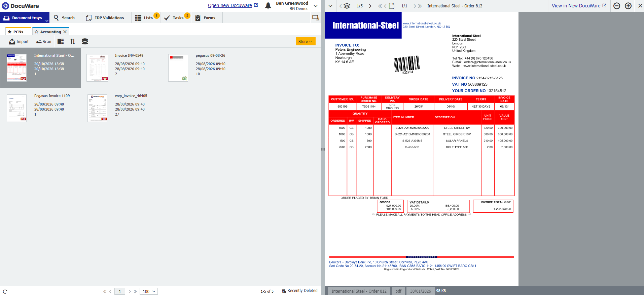The image size is (644, 295).
Task: Go to next document in viewer
Action: 370,6
